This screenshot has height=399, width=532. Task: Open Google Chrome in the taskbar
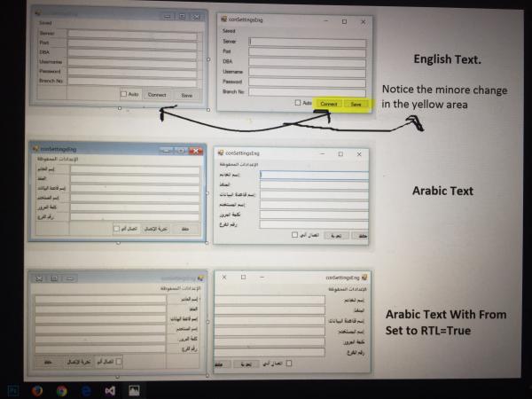pyautogui.click(x=61, y=391)
